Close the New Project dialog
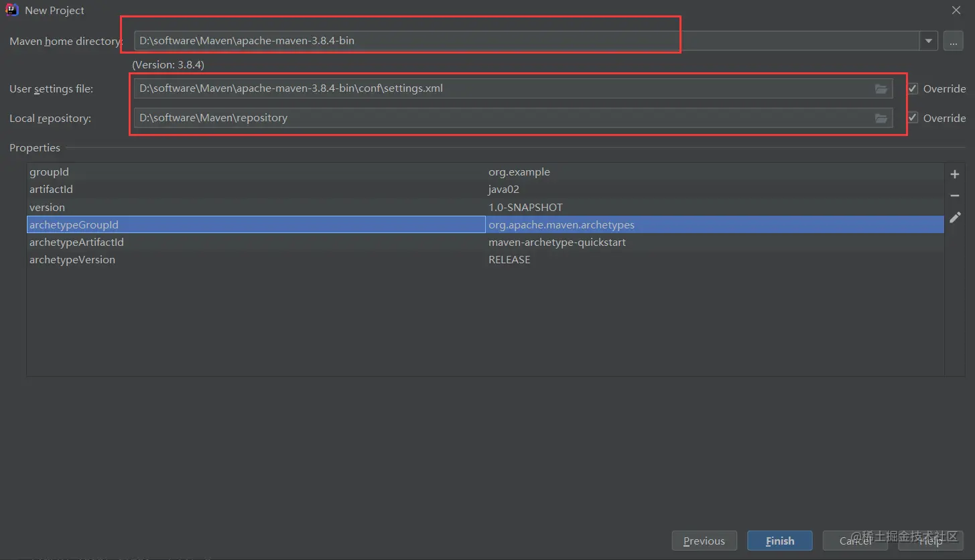This screenshot has width=975, height=560. pos(956,10)
